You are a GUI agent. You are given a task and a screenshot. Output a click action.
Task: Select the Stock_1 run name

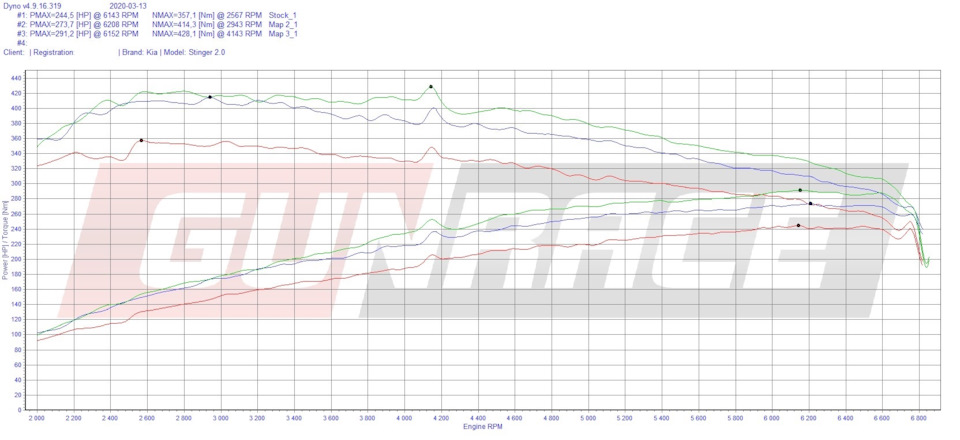tap(283, 15)
